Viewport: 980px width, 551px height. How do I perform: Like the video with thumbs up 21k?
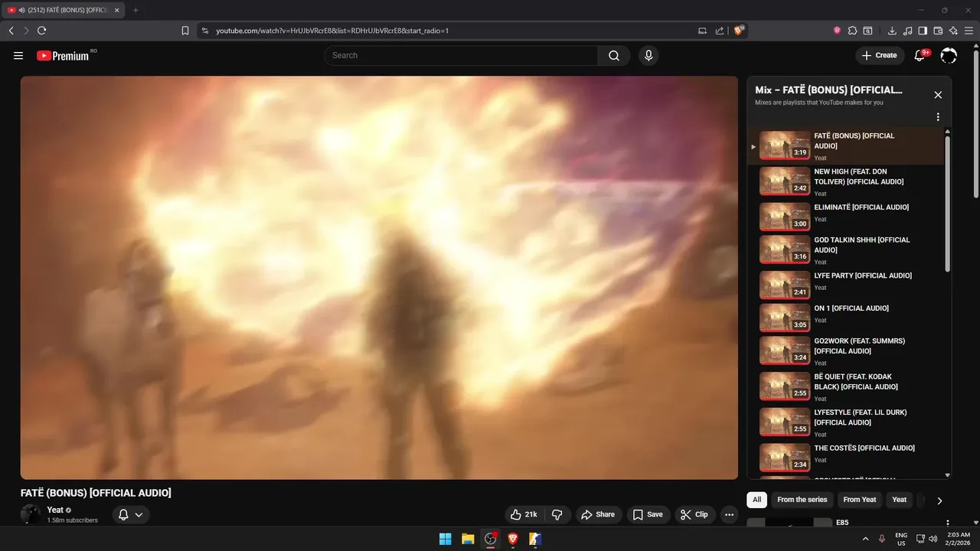coord(524,514)
